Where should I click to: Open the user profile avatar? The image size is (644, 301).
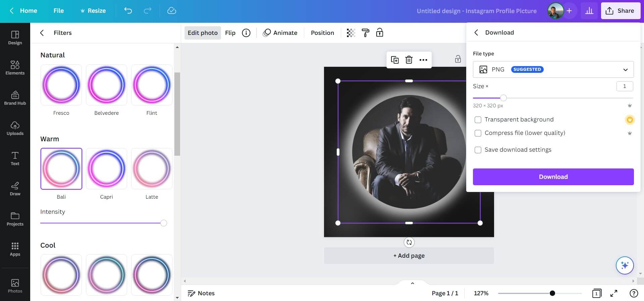click(x=555, y=11)
